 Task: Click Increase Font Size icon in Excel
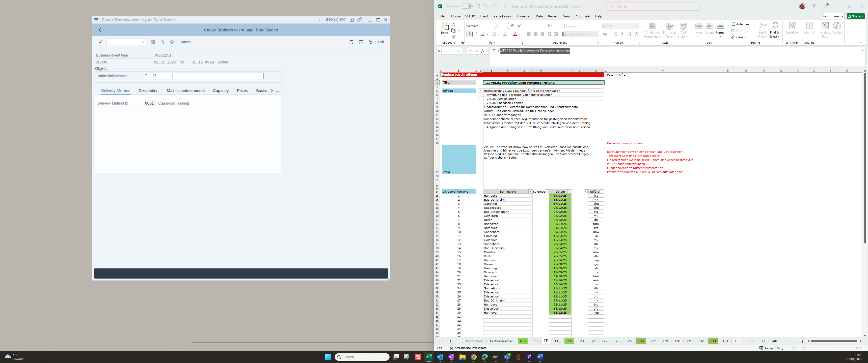pyautogui.click(x=512, y=26)
